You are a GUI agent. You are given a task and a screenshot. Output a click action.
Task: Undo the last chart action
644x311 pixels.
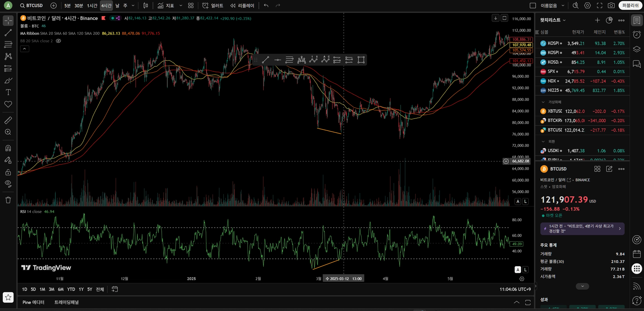tap(266, 5)
